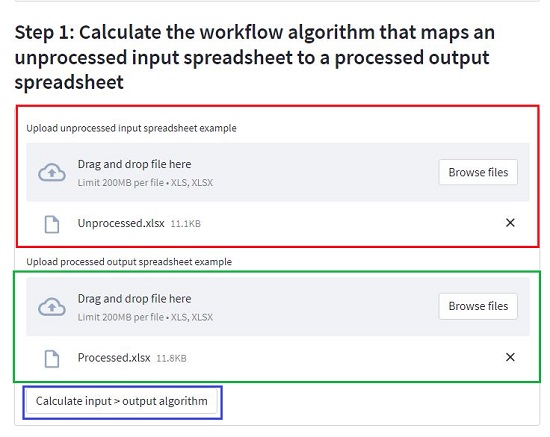Viewport: 550px width, 437px height.
Task: Remove the uploaded Processed.xlsx file
Action: click(x=510, y=357)
